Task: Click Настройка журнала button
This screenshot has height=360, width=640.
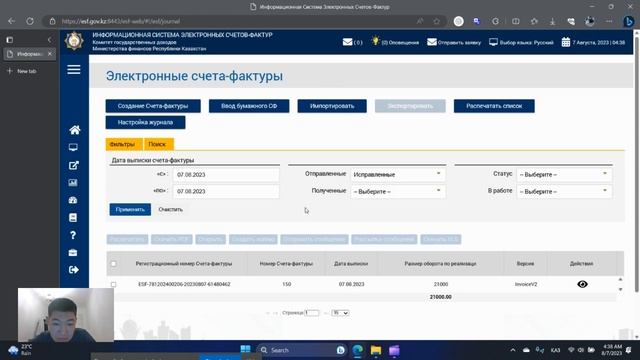Action: [145, 122]
